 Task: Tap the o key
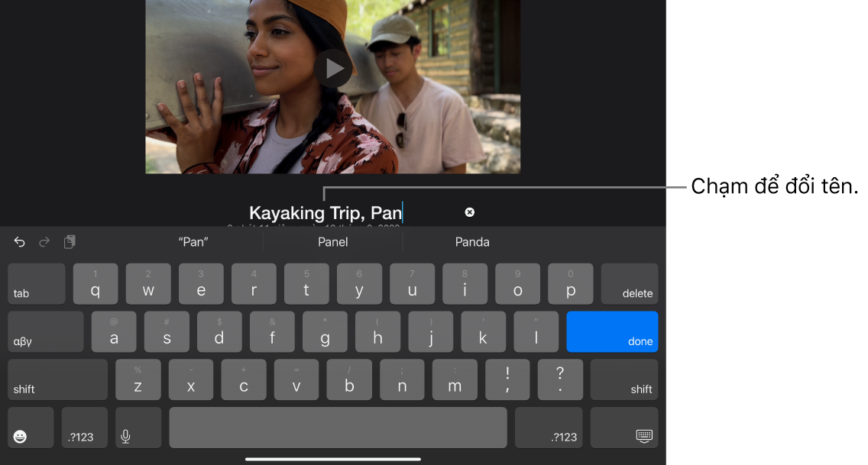(x=517, y=283)
